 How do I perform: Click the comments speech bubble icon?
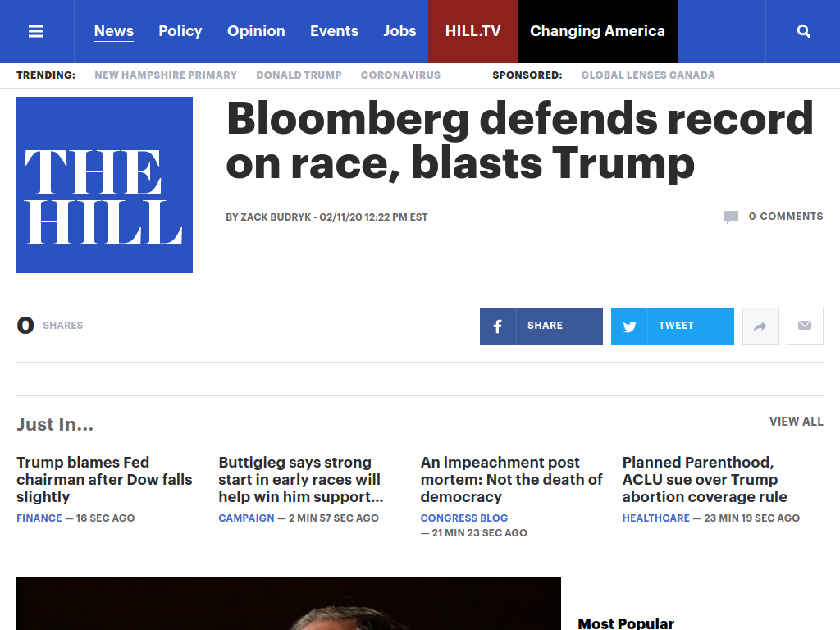[731, 217]
